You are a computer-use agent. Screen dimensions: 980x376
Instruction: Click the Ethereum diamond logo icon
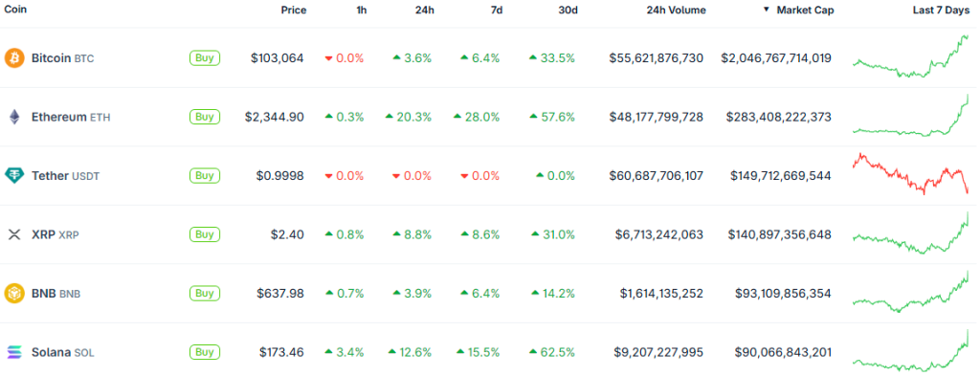pos(13,117)
